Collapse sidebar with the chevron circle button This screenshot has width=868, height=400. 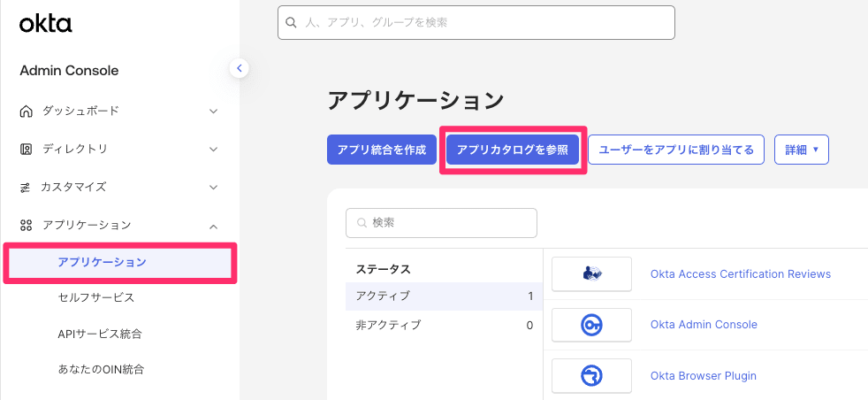(x=239, y=67)
